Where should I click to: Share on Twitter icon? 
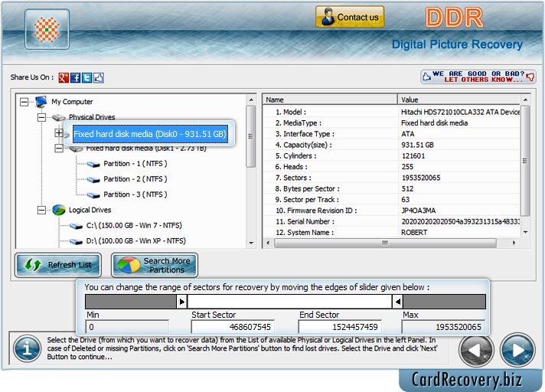(87, 77)
